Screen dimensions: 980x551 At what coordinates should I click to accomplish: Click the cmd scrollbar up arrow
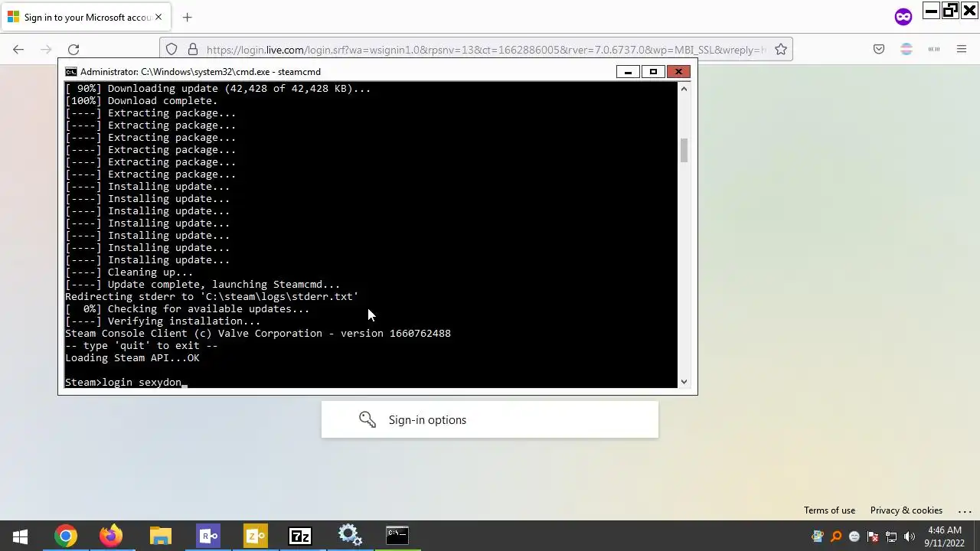pyautogui.click(x=684, y=89)
